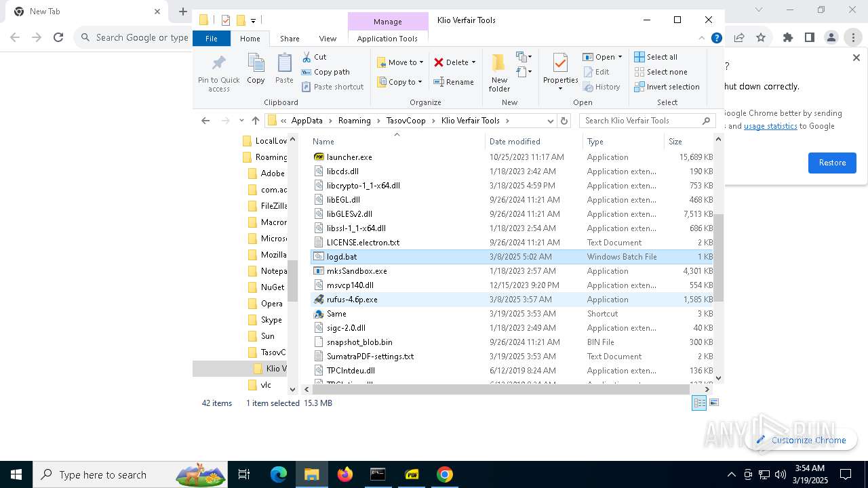Screen dimensions: 868x488
Task: Select the Home ribbon tab
Action: pos(250,39)
